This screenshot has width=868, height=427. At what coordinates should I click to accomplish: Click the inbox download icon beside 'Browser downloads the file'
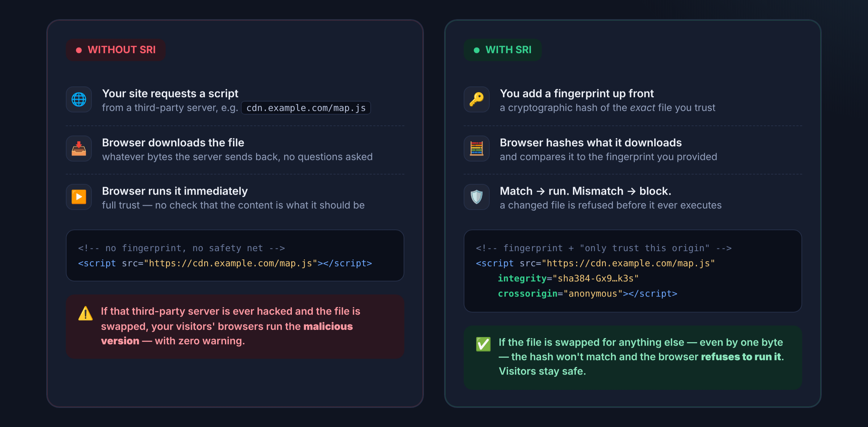79,148
